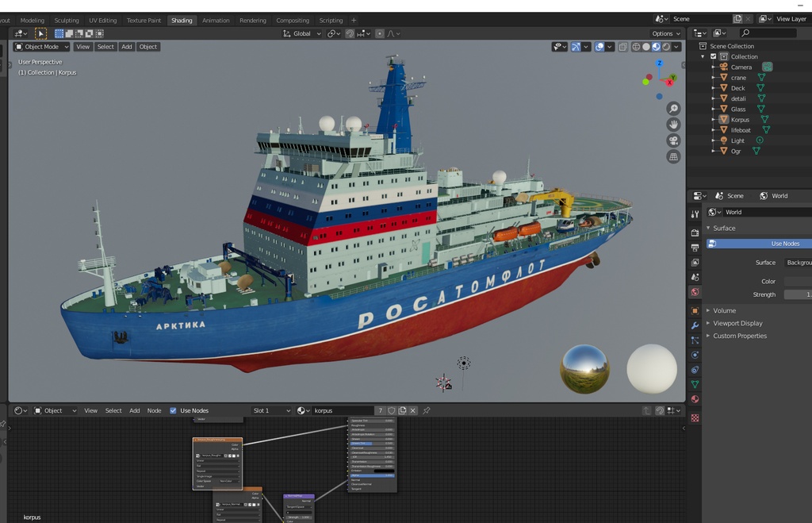The height and width of the screenshot is (523, 812).
Task: Click the camera data icon beside Camera
Action: click(x=767, y=67)
